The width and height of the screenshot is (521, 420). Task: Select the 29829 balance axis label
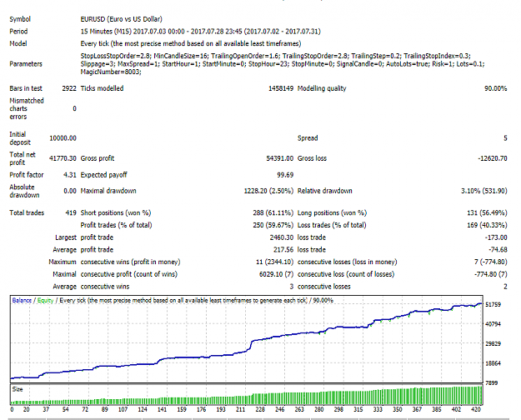click(x=493, y=344)
